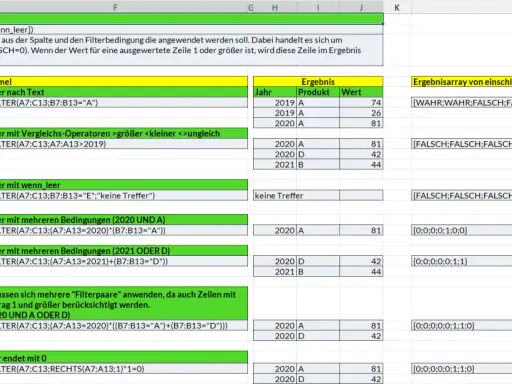
Task: Select column J header
Action: click(x=361, y=7)
